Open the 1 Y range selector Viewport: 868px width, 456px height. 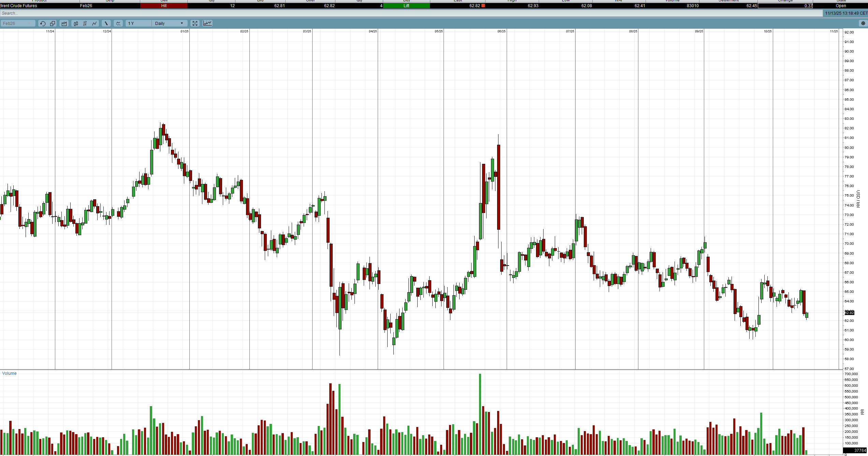(x=138, y=24)
